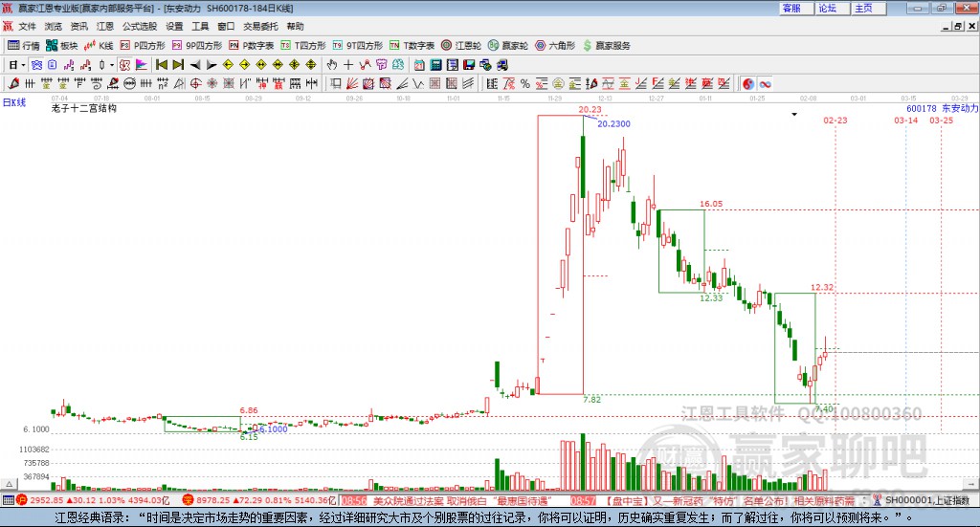Click the 日K线 chart label
The height and width of the screenshot is (527, 980).
click(13, 102)
